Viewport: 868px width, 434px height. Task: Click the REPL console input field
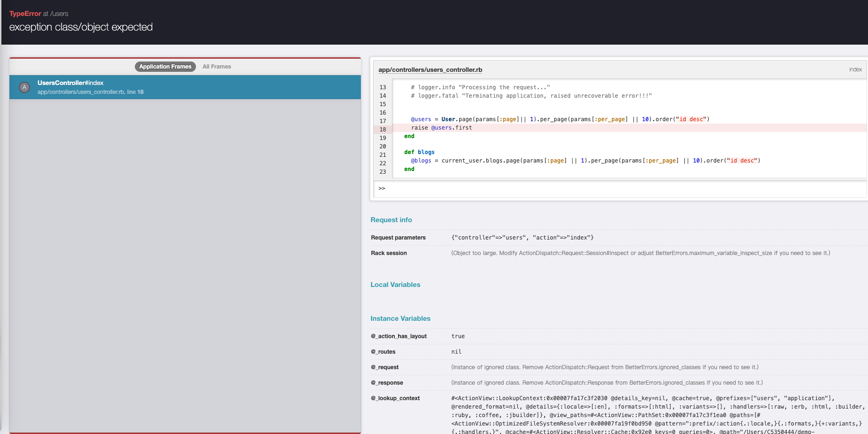pos(620,188)
